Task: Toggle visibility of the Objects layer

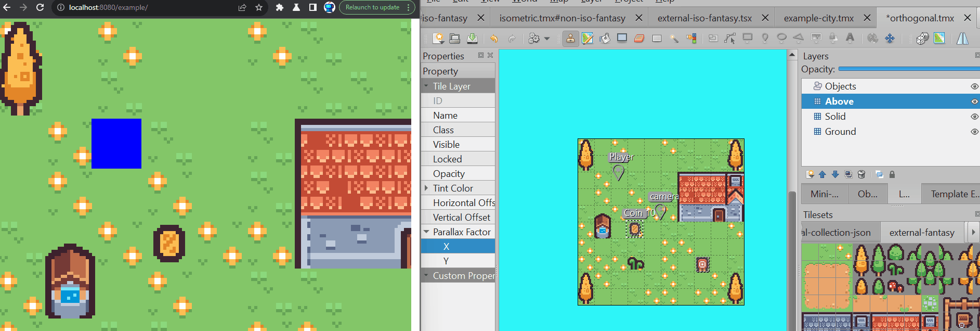Action: pos(974,86)
